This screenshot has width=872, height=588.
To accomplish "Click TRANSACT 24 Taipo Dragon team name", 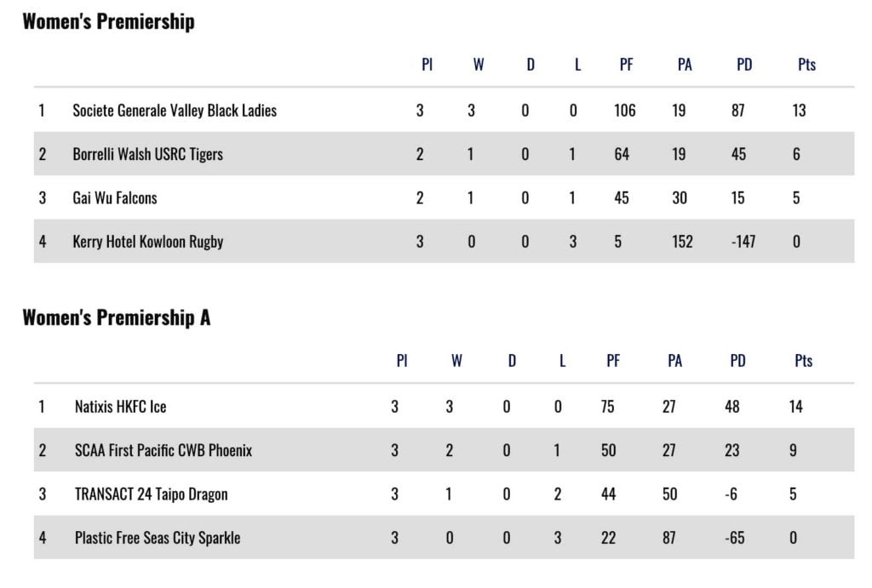I will pos(151,494).
